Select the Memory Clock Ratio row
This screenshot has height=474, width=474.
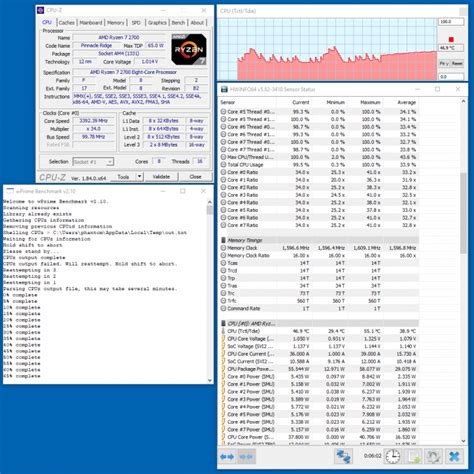319,255
